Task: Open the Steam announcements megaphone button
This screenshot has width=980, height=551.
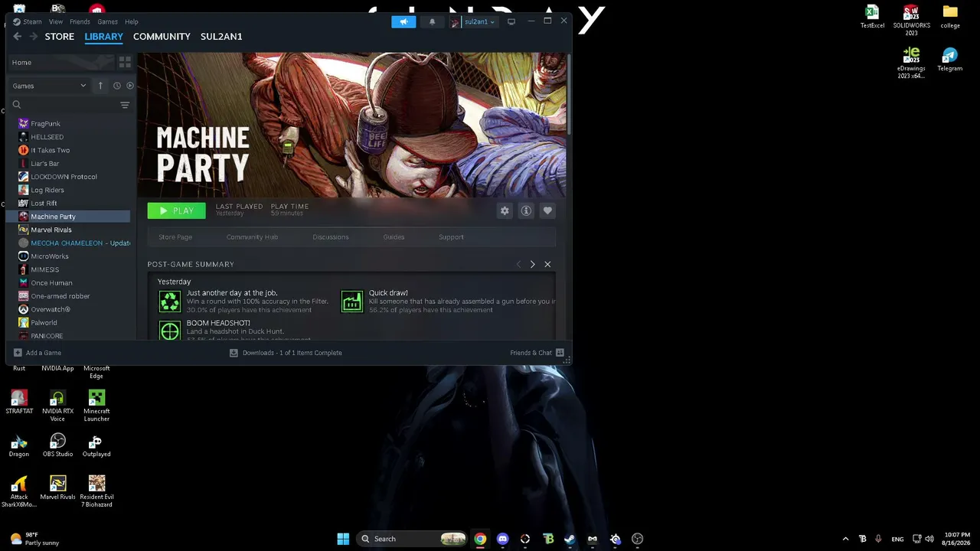Action: click(x=403, y=21)
